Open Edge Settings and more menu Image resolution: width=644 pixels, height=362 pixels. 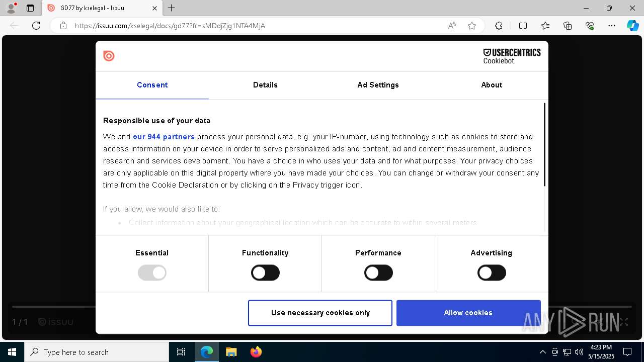[612, 26]
